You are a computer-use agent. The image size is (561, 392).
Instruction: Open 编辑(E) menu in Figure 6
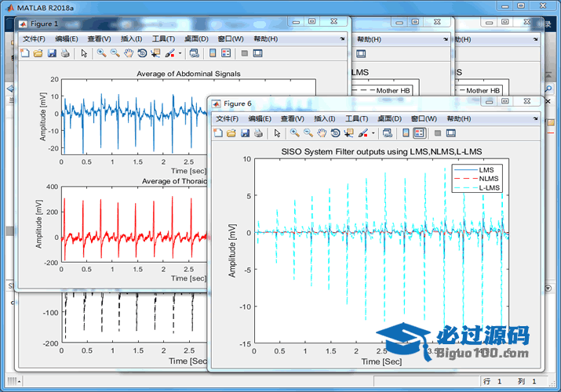click(260, 118)
